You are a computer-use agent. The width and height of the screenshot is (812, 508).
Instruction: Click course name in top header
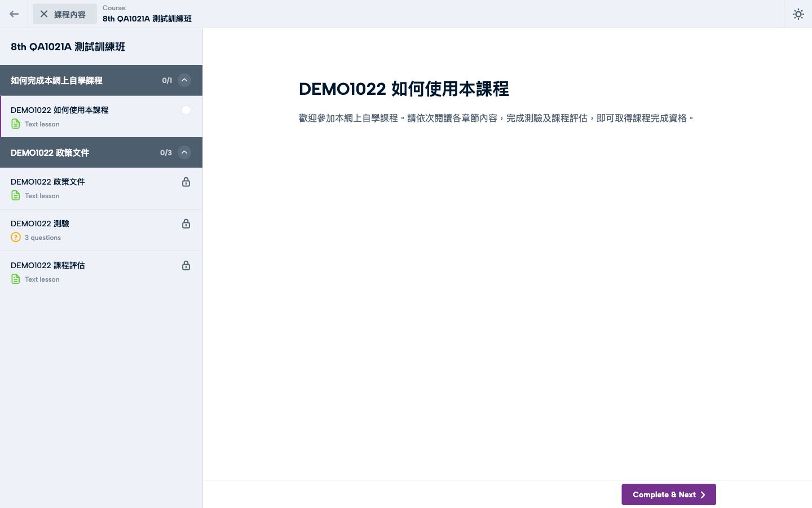click(147, 19)
